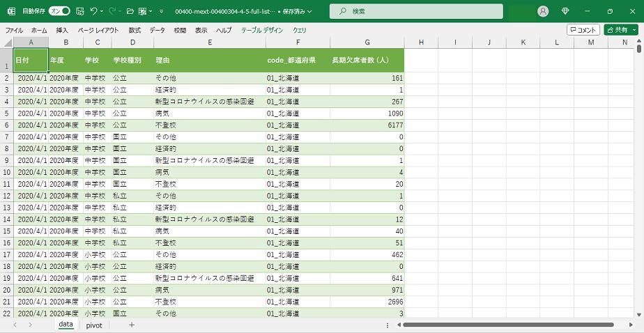The height and width of the screenshot is (333, 644).
Task: Open the Undo history dropdown arrow
Action: (102, 11)
